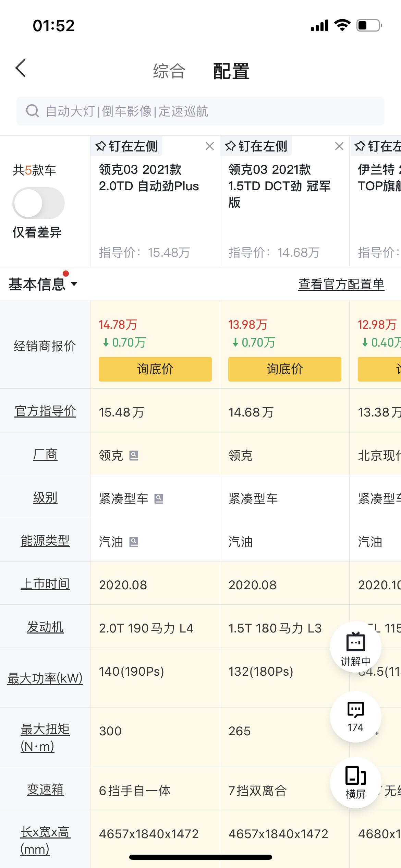The width and height of the screenshot is (401, 868).
Task: Tap the search magnifier icon
Action: point(33,111)
